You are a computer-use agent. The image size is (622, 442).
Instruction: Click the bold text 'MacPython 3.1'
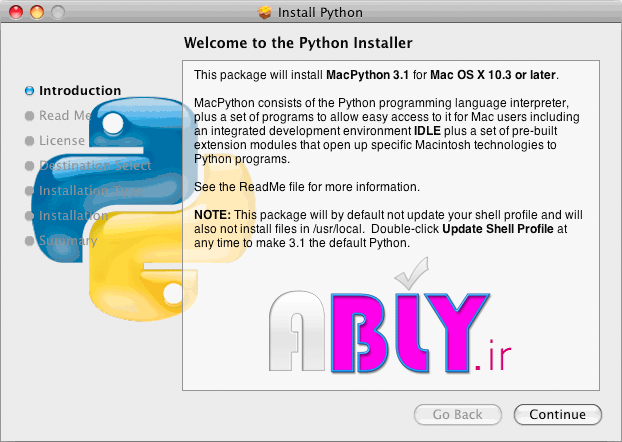point(367,75)
